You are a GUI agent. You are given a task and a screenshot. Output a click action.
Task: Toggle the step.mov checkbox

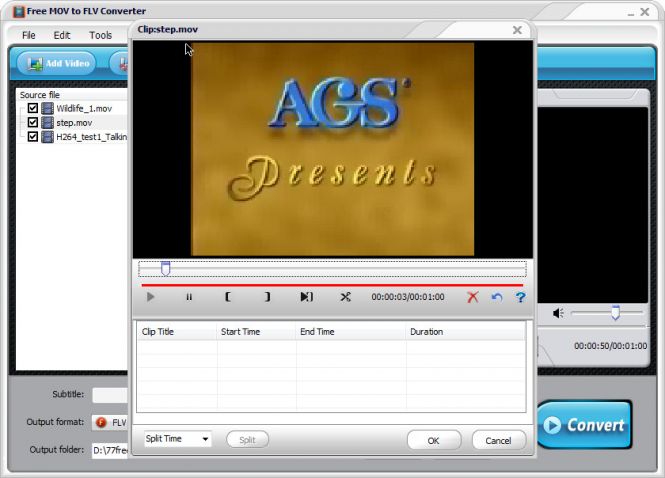(33, 122)
